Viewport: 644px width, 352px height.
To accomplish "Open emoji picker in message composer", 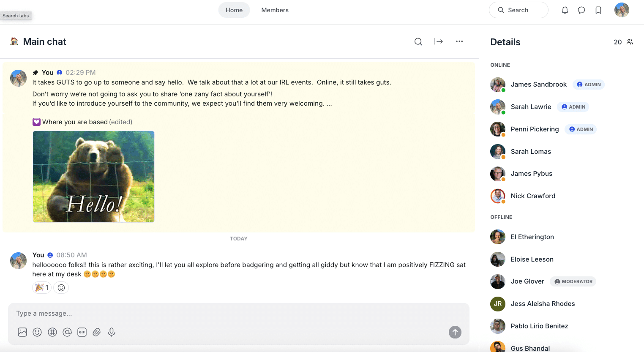I will click(x=37, y=332).
